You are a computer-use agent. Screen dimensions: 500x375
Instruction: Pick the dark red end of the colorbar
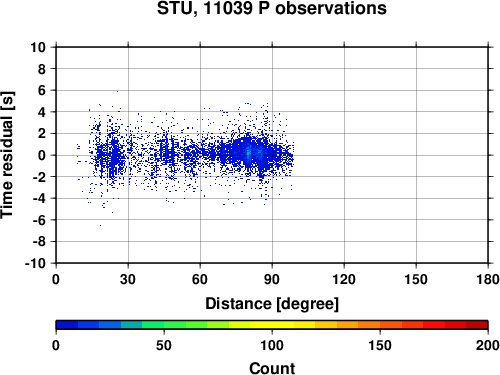[477, 325]
